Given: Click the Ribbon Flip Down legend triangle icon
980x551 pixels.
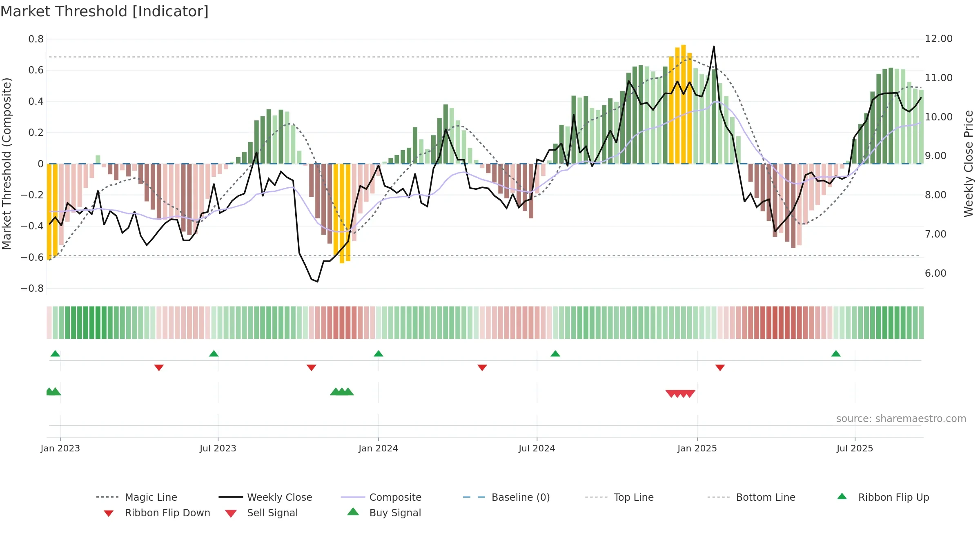Looking at the screenshot, I should [x=109, y=513].
